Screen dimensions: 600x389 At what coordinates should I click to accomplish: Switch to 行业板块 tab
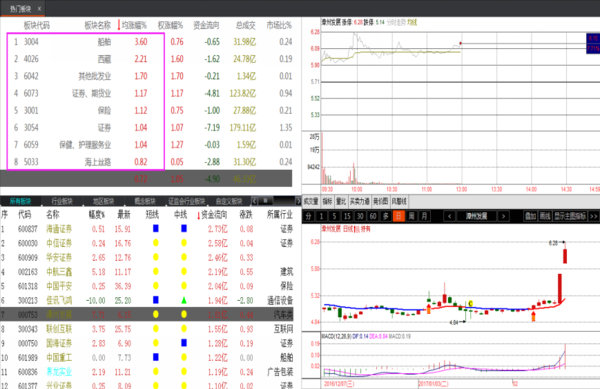[62, 201]
